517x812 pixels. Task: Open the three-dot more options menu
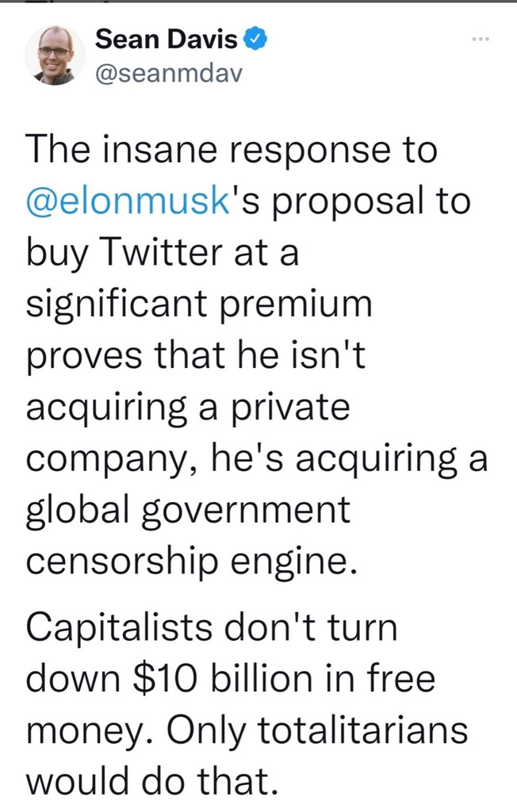tap(481, 39)
